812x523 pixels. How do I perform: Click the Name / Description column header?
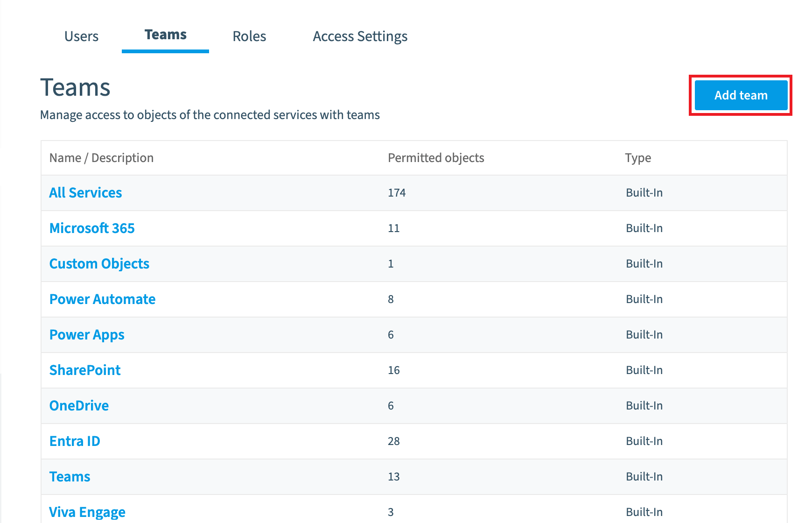click(x=101, y=158)
